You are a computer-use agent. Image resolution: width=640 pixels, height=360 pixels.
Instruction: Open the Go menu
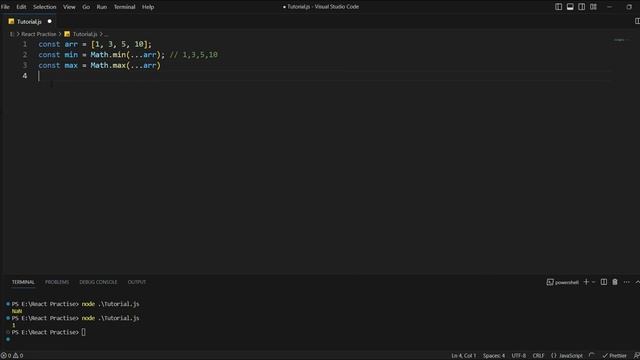86,7
